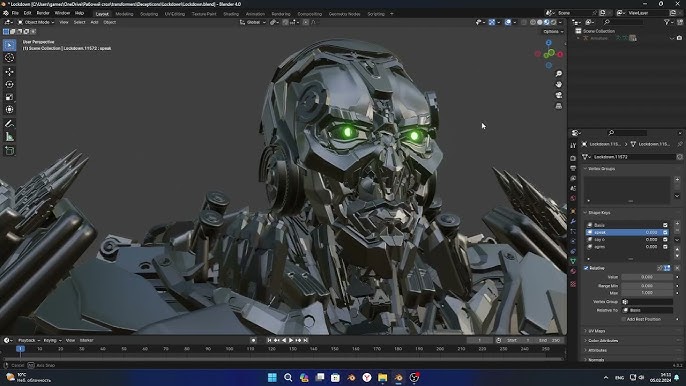Image resolution: width=686 pixels, height=386 pixels.
Task: Click the Range Min value field
Action: click(x=647, y=285)
